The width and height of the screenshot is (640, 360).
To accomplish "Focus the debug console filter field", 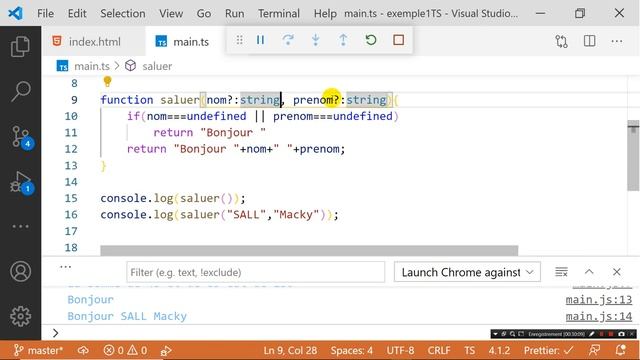I will tap(256, 272).
